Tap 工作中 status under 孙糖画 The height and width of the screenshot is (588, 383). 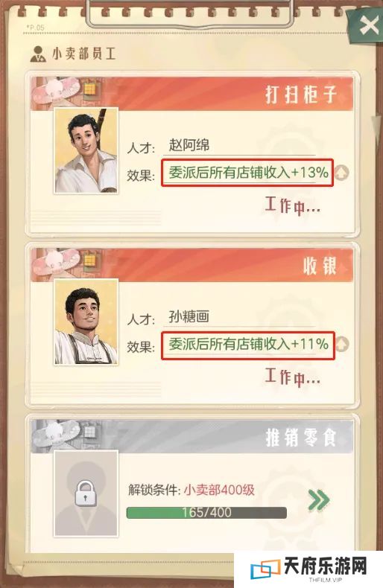tap(293, 377)
